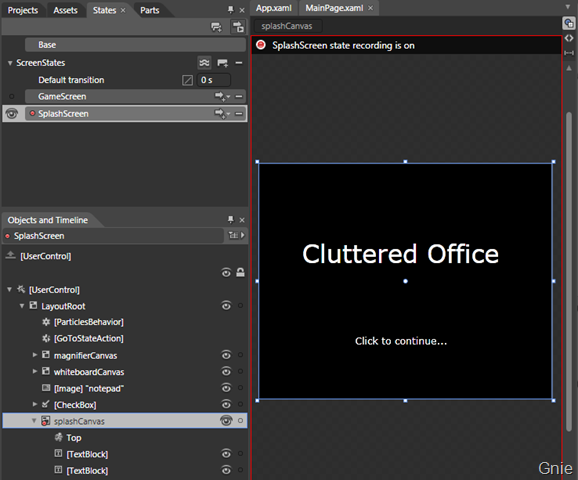The image size is (578, 480).
Task: Select the Click to continue text
Action: pos(401,341)
